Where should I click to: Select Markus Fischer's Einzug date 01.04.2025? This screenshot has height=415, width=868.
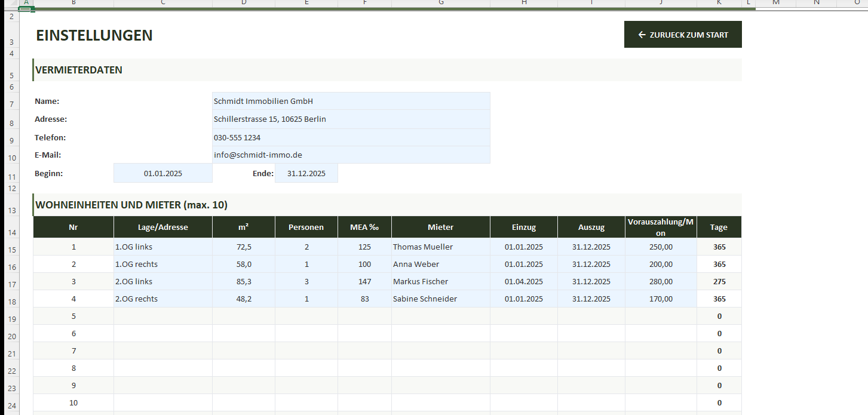[x=523, y=281]
